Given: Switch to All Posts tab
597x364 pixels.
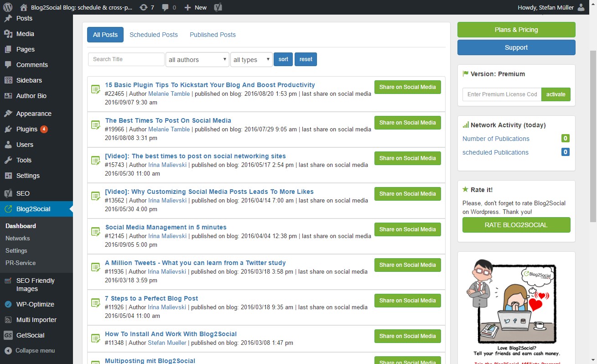Looking at the screenshot, I should pyautogui.click(x=105, y=35).
